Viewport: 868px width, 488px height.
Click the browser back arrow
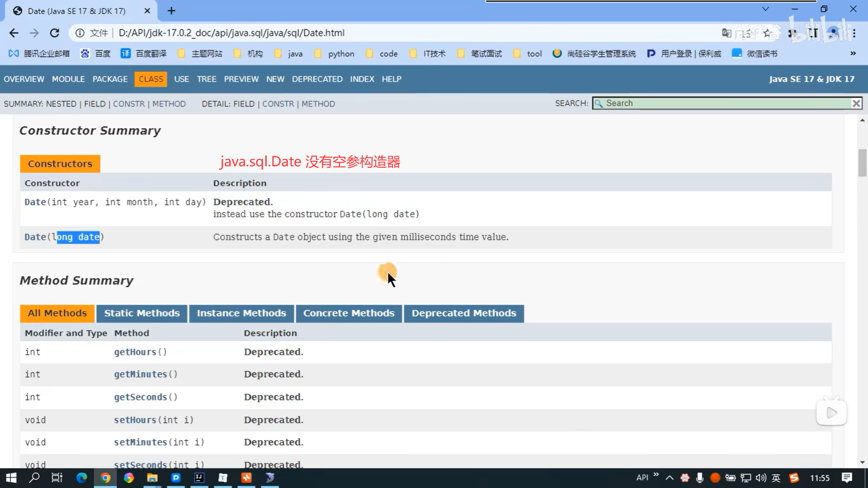(x=14, y=33)
